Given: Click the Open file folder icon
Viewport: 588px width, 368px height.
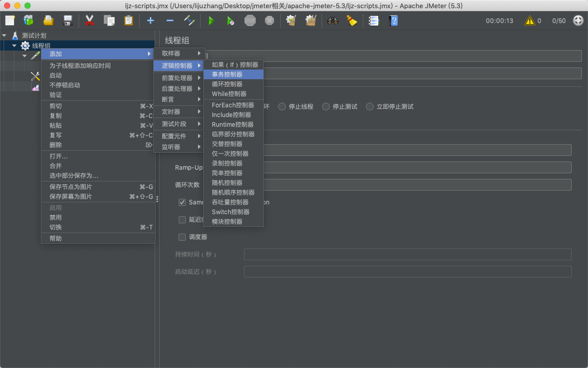Looking at the screenshot, I should pos(48,20).
